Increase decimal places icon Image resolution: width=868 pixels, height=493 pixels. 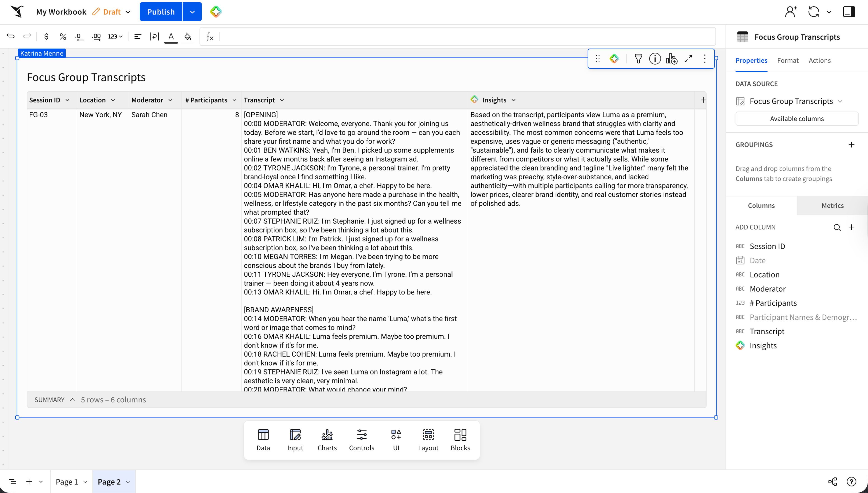(97, 37)
